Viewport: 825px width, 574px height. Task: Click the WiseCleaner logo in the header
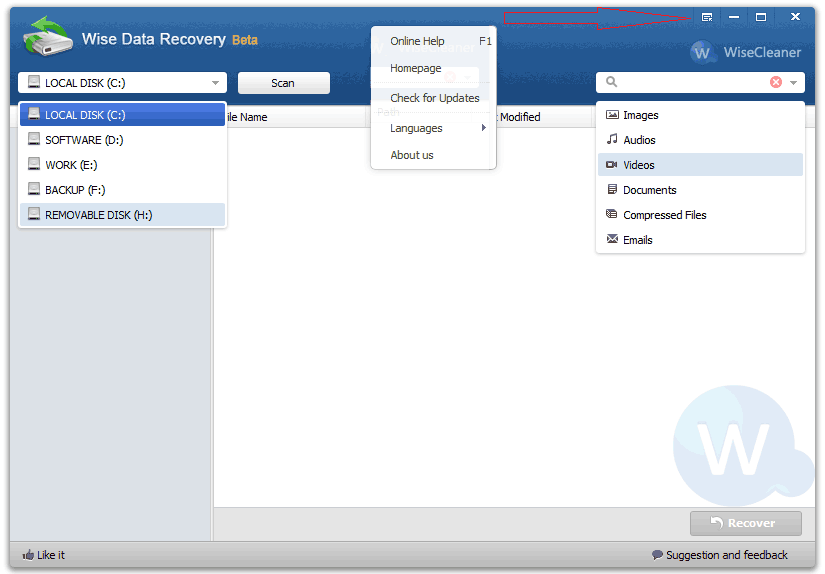(746, 52)
